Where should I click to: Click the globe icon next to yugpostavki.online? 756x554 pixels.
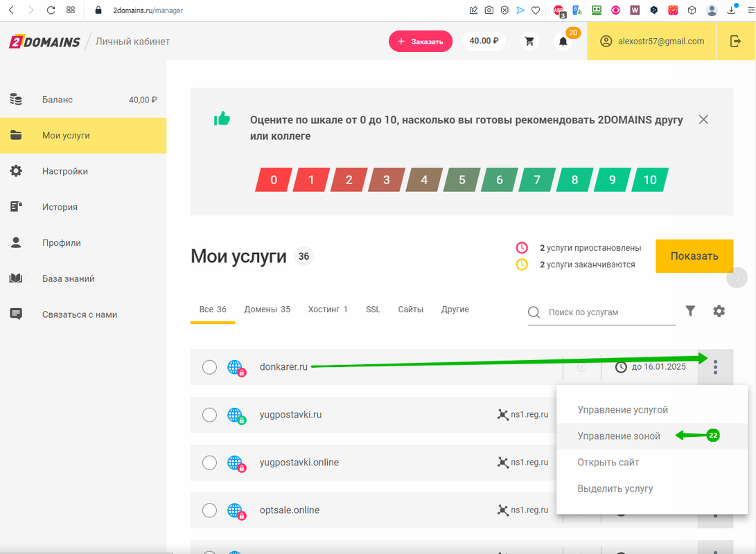(x=236, y=463)
